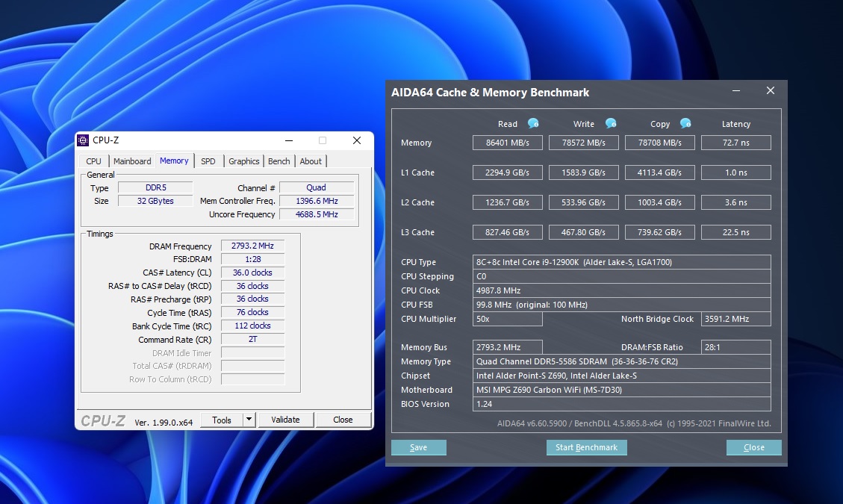
Task: Open the Tools dropdown arrow in CPU-Z
Action: pyautogui.click(x=249, y=420)
